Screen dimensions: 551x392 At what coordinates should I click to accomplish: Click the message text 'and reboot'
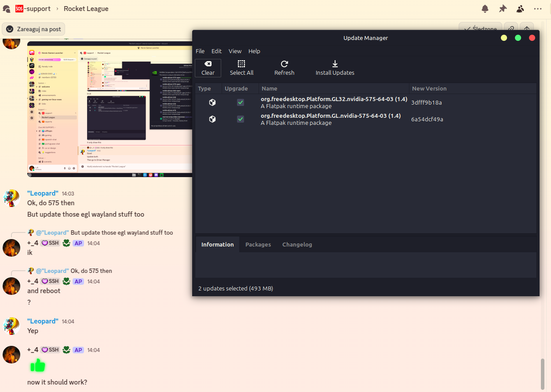click(x=44, y=290)
